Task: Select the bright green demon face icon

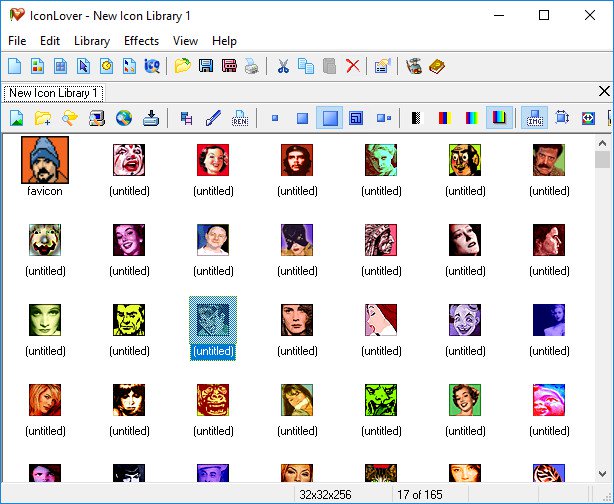Action: [381, 399]
